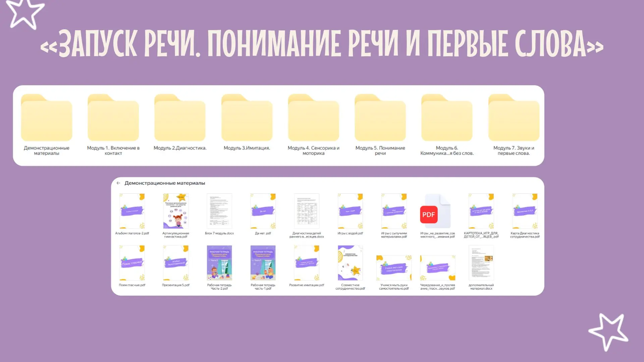Open Артикуляционная гимнастика.pdf thumbnail
This screenshot has height=362, width=644.
click(176, 211)
